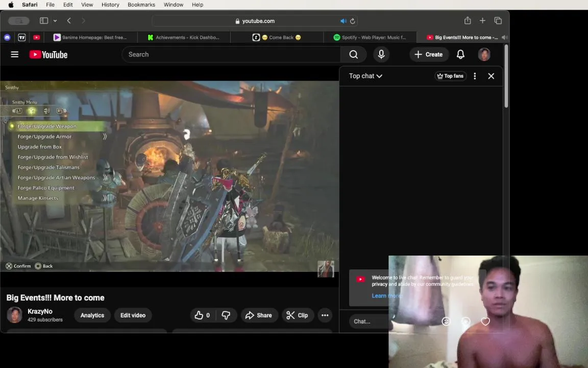This screenshot has height=368, width=588.
Task: Open the Safari app menu
Action: 30,5
